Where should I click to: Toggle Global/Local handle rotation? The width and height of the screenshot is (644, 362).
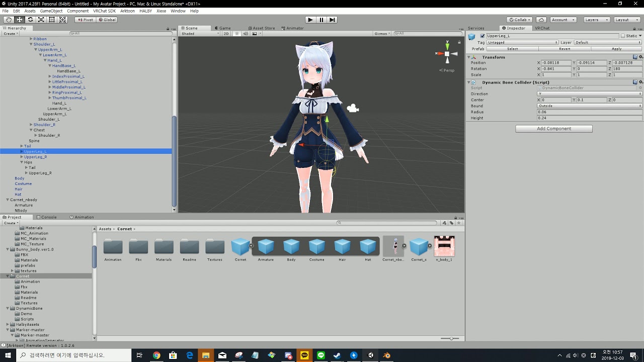click(107, 20)
